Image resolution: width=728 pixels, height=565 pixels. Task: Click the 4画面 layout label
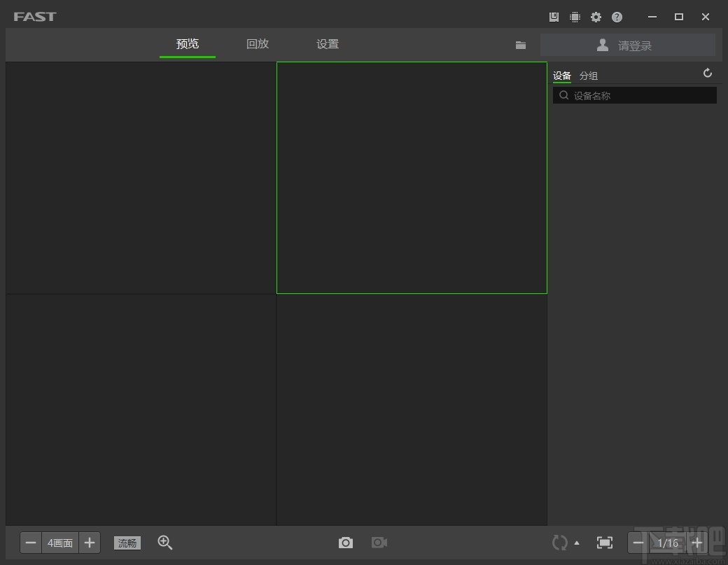(60, 543)
